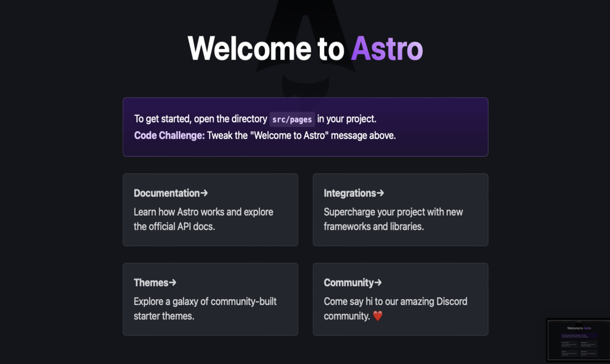Viewport: 610px width, 364px height.
Task: Open the screenshot preview thumbnail in corner
Action: click(578, 340)
